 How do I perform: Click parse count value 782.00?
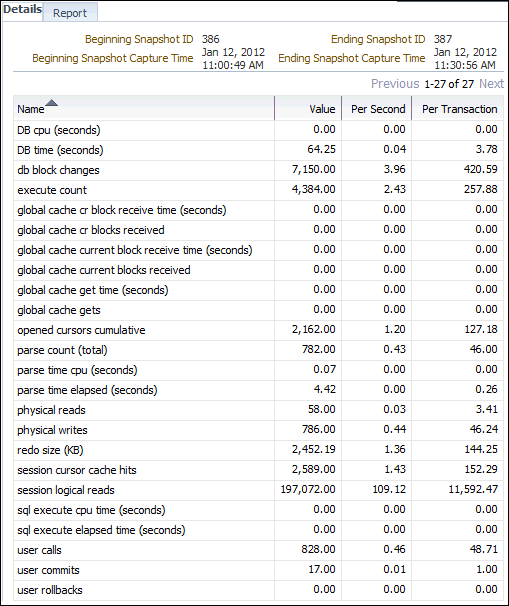[319, 349]
